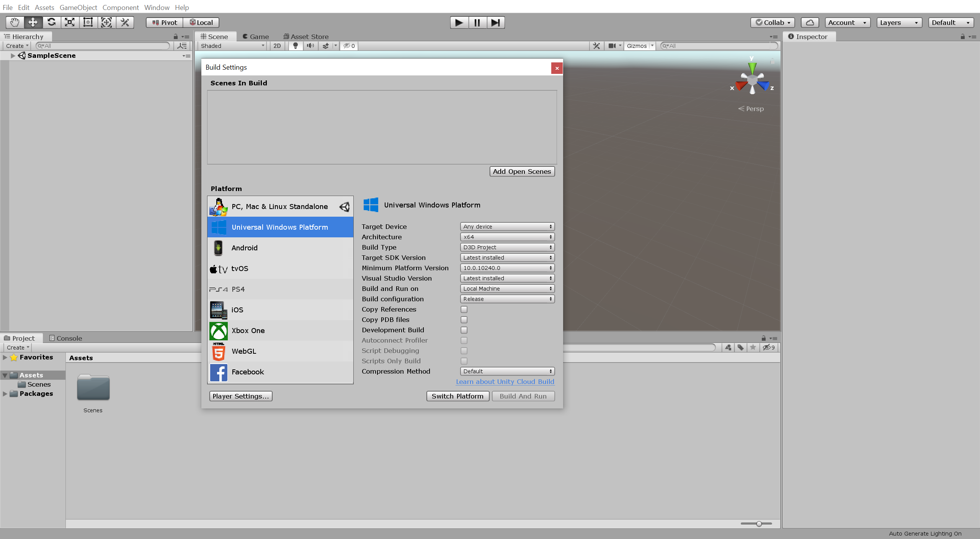Enable Copy PDB files checkbox
The image size is (980, 539).
point(464,320)
